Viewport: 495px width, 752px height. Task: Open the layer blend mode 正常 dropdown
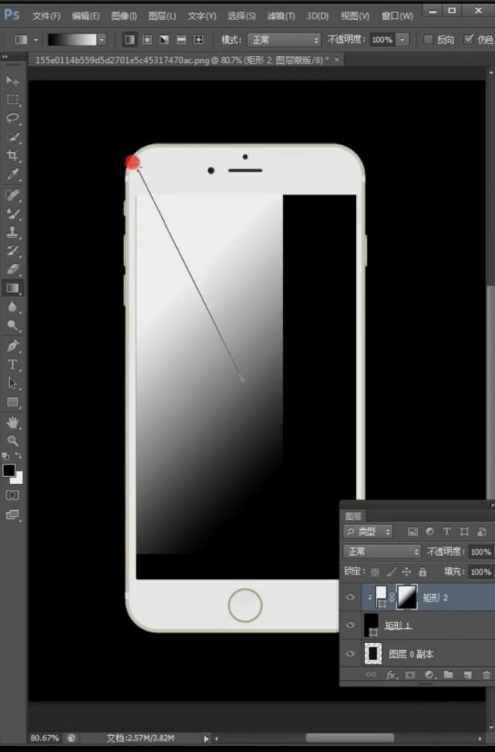coord(382,552)
